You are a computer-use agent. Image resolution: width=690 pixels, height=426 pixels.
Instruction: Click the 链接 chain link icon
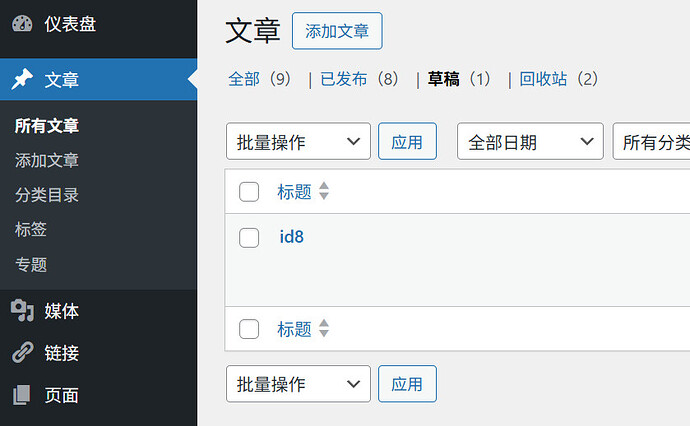pos(22,353)
